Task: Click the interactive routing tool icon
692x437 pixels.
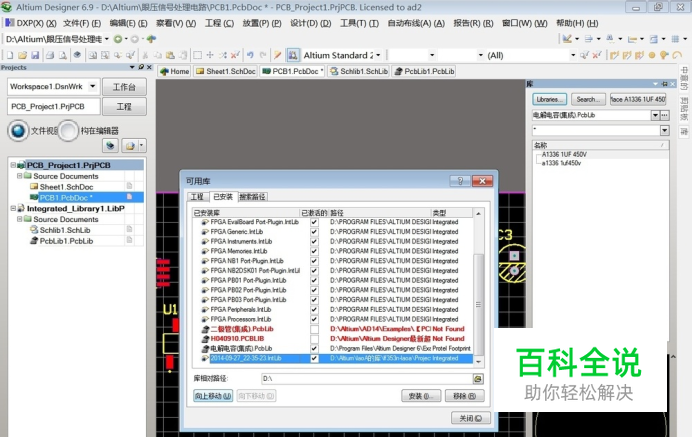Action: point(614,55)
